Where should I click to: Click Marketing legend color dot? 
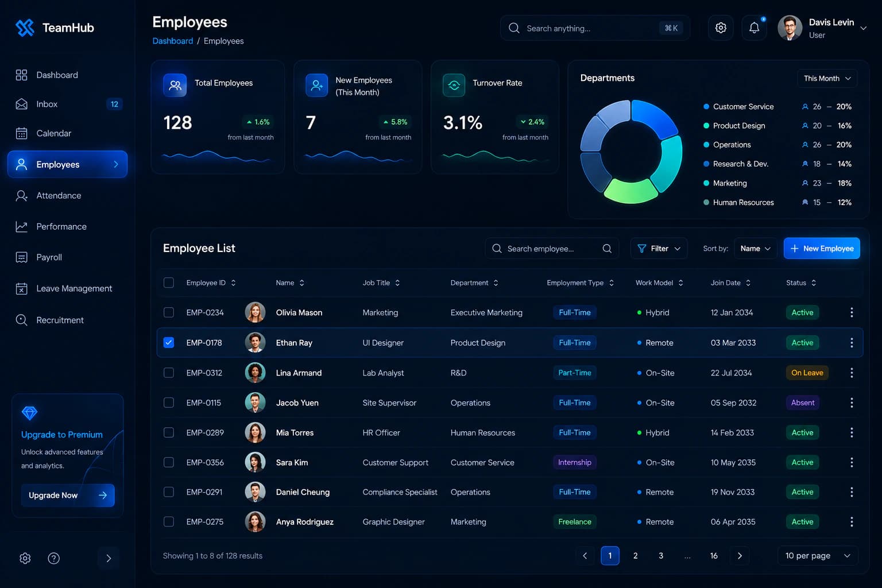[706, 183]
